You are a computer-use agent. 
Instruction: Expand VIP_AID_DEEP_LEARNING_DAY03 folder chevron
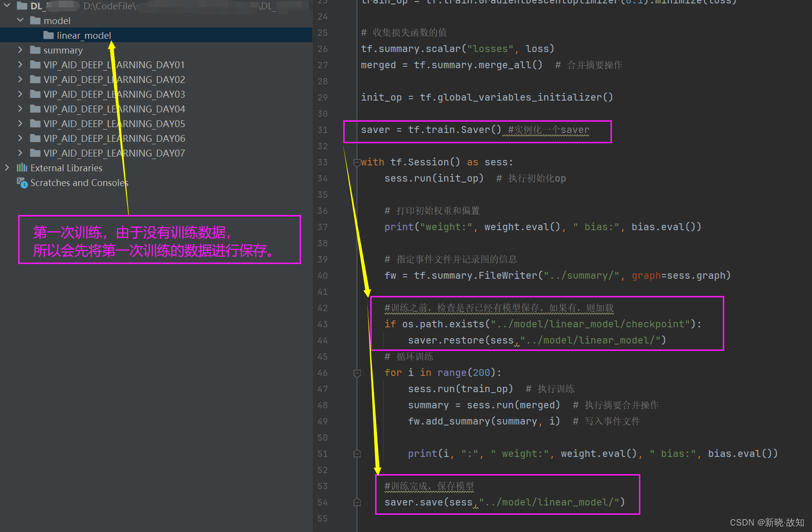point(20,94)
